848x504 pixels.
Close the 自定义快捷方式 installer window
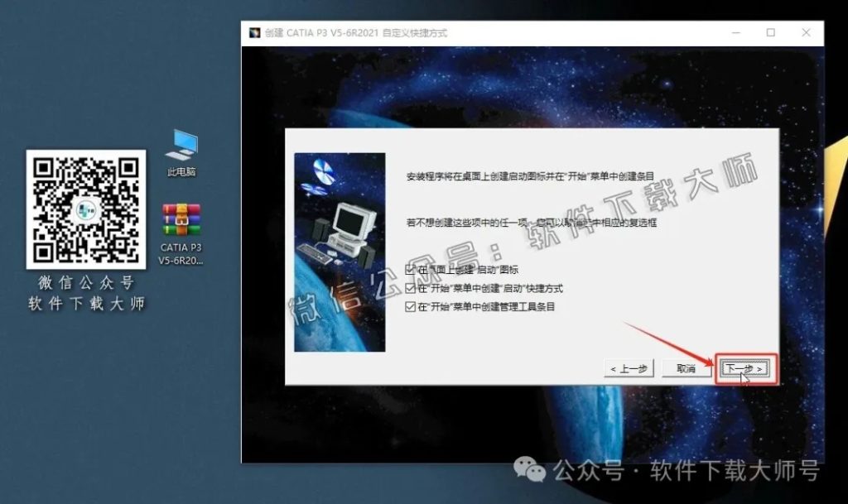(x=805, y=32)
